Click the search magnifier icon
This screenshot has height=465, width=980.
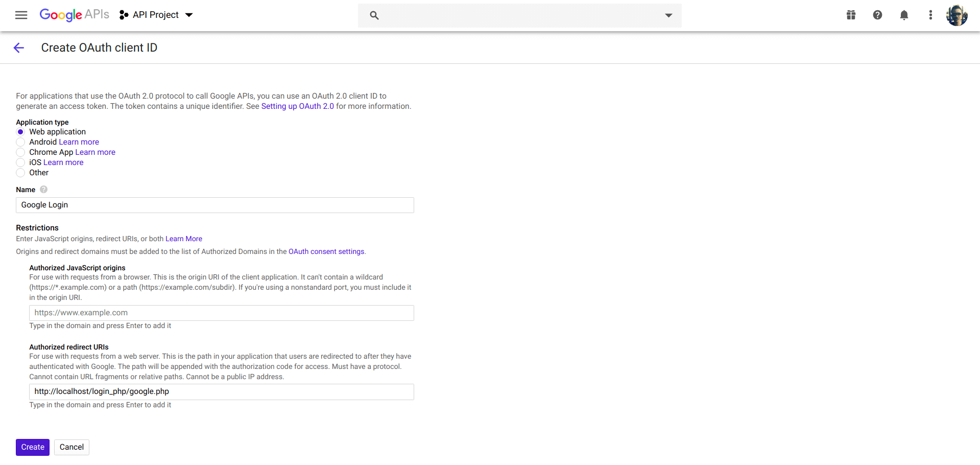pos(374,15)
